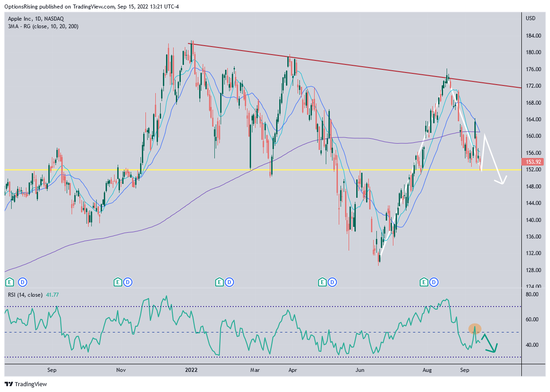
Task: Click the 168.00 price axis label
Action: (533, 103)
